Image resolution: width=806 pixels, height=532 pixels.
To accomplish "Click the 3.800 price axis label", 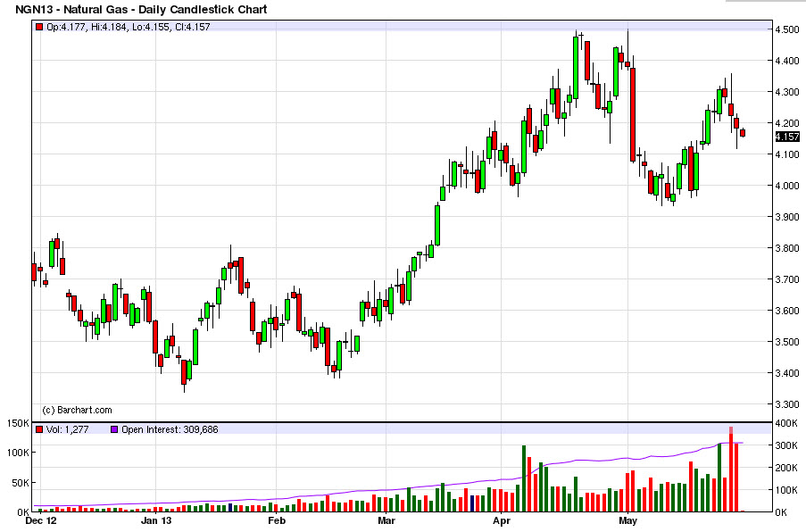I will coord(787,248).
